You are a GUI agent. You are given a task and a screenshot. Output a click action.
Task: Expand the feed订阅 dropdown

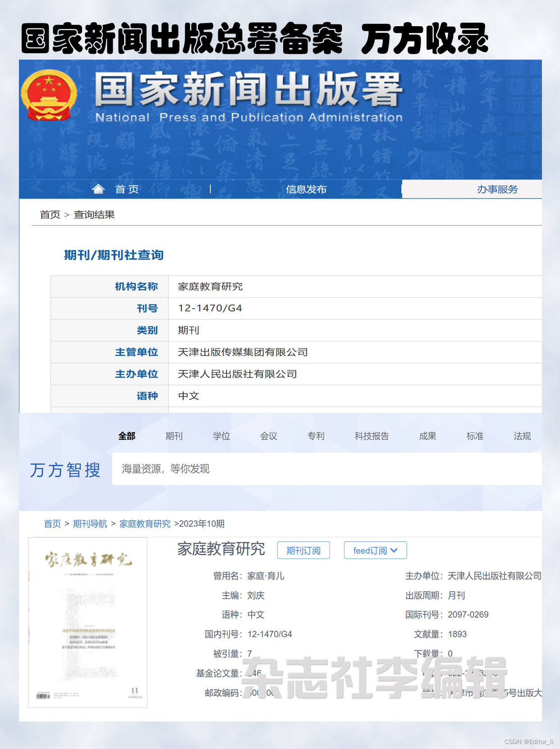[x=375, y=550]
